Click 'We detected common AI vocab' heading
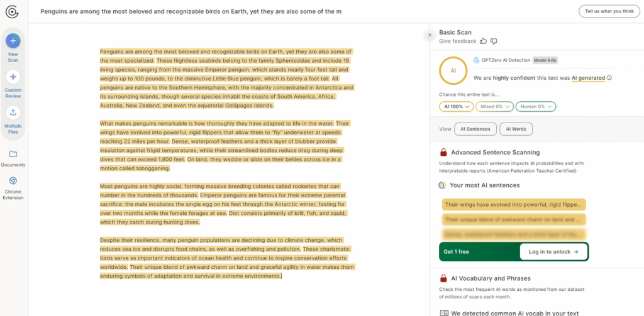Image resolution: width=644 pixels, height=316 pixels. click(x=514, y=313)
